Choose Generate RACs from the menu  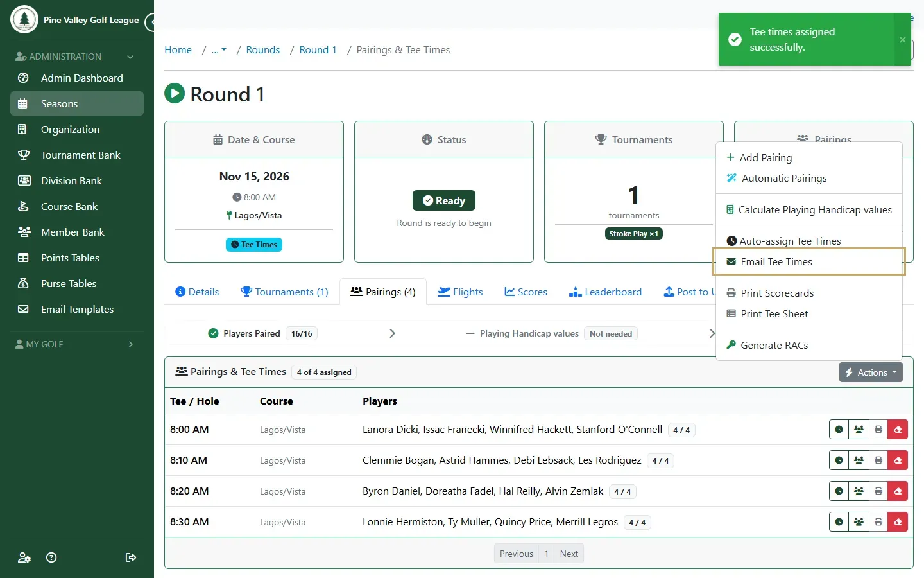809,346
